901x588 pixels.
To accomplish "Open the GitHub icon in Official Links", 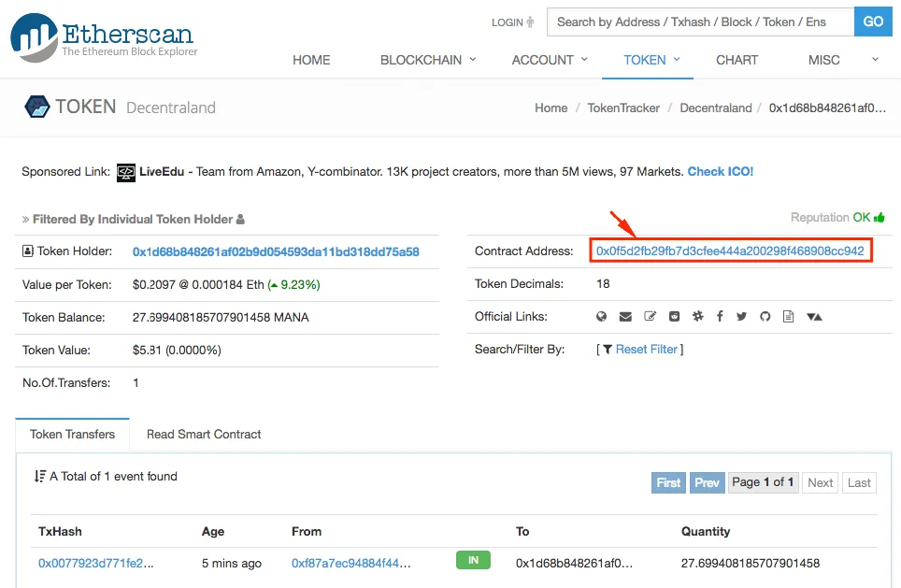I will [x=765, y=316].
